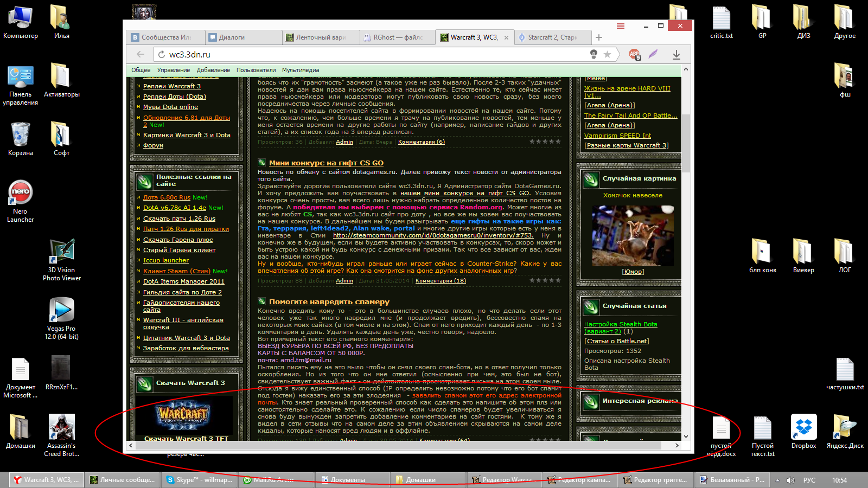Screen dimensions: 868x488
Task: Open the browser hamburger menu
Action: click(621, 26)
